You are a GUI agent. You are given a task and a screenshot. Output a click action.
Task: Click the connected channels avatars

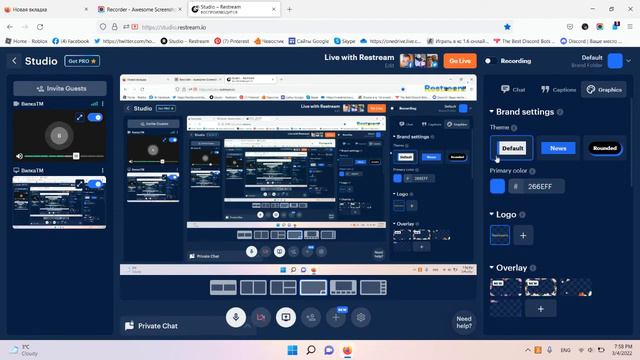419,61
